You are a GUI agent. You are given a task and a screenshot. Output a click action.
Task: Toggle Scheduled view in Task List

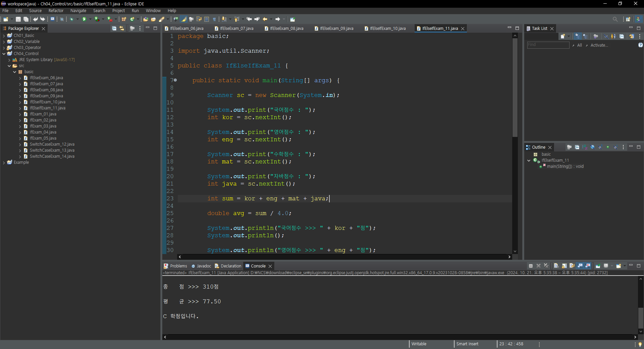(x=586, y=36)
